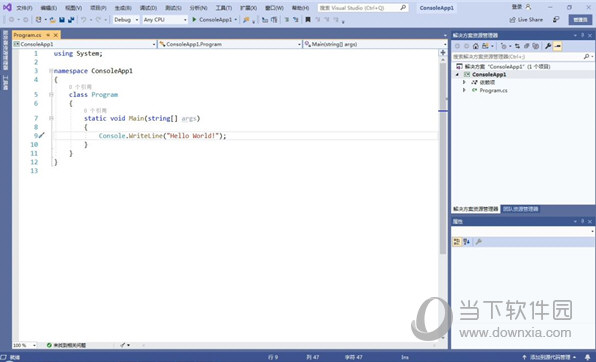
Task: Expand the dependencies node in Solution Explorer
Action: pos(464,82)
